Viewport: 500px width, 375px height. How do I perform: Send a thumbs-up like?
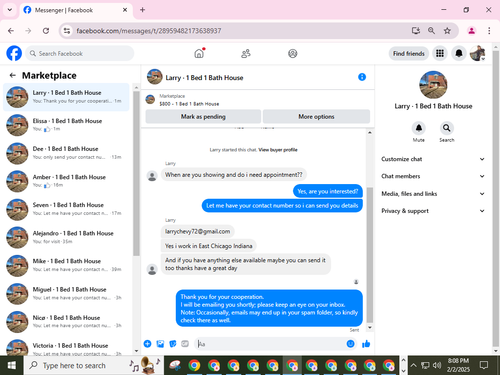(x=366, y=344)
